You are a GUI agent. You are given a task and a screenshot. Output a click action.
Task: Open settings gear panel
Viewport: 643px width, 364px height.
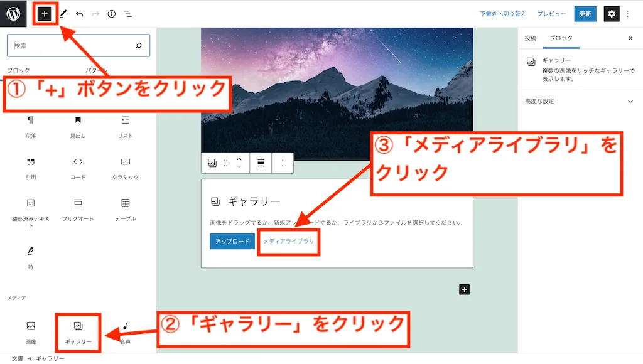(612, 14)
